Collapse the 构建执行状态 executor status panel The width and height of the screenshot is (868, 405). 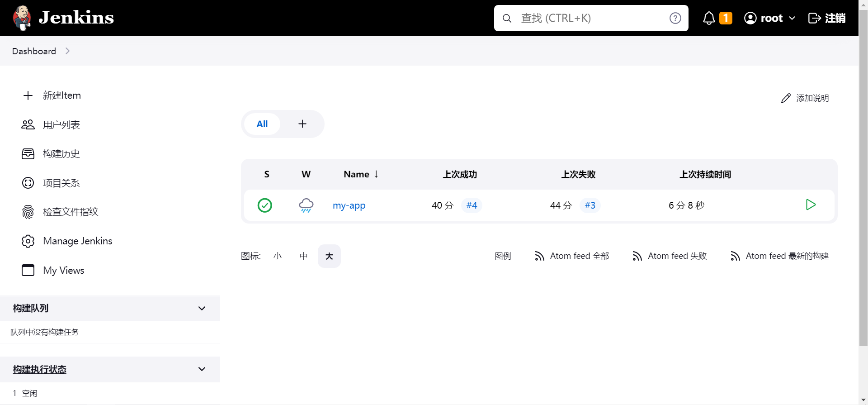(202, 369)
